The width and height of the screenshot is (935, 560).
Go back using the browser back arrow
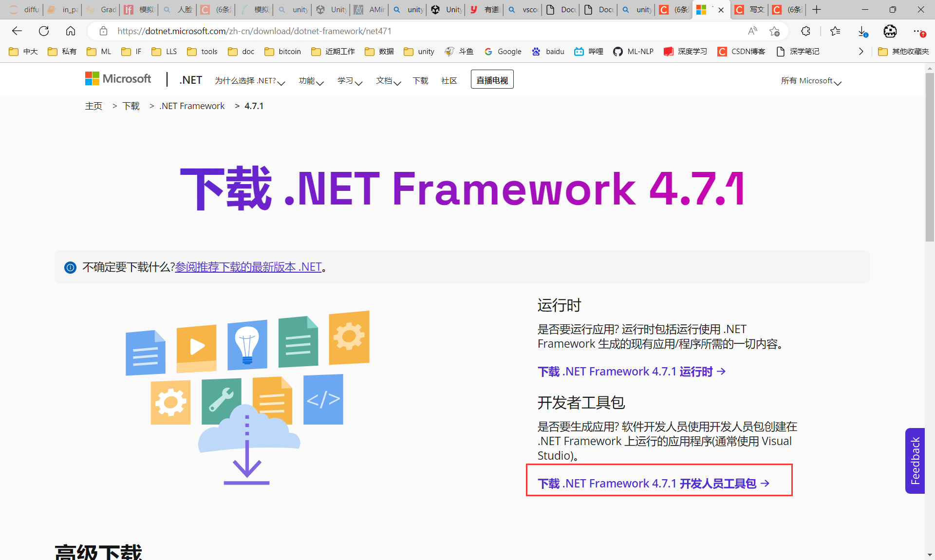pos(17,31)
